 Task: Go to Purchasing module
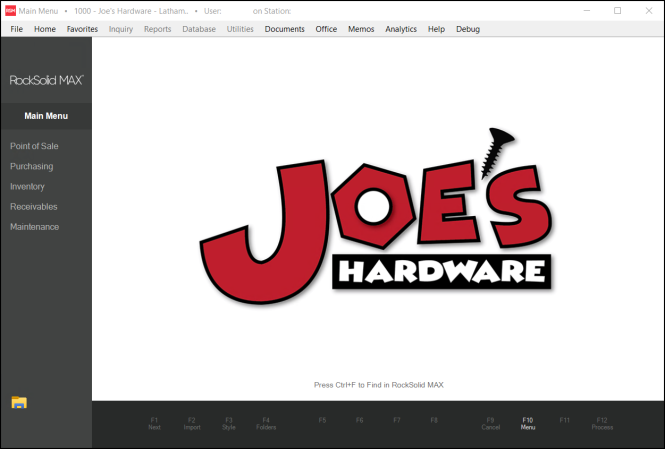coord(32,166)
